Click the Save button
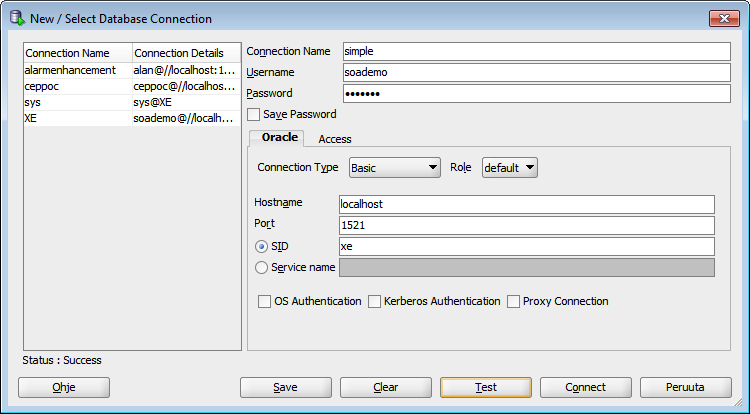 (x=286, y=387)
